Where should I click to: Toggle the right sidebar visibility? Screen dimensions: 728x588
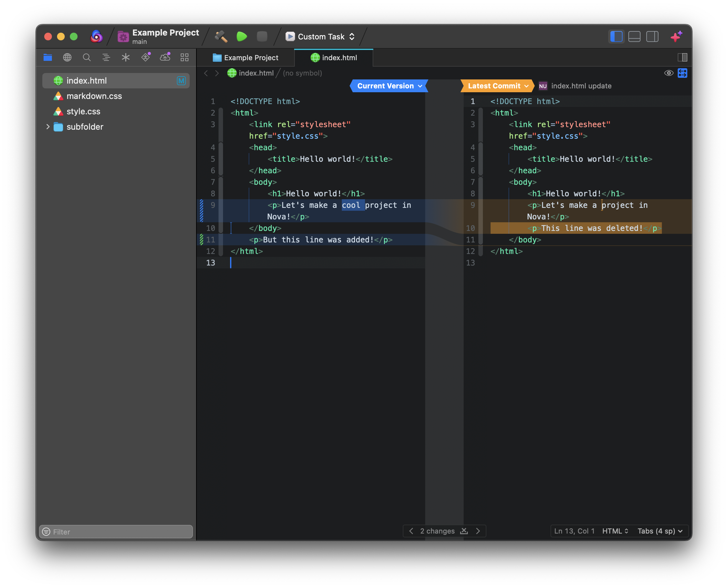pyautogui.click(x=652, y=37)
